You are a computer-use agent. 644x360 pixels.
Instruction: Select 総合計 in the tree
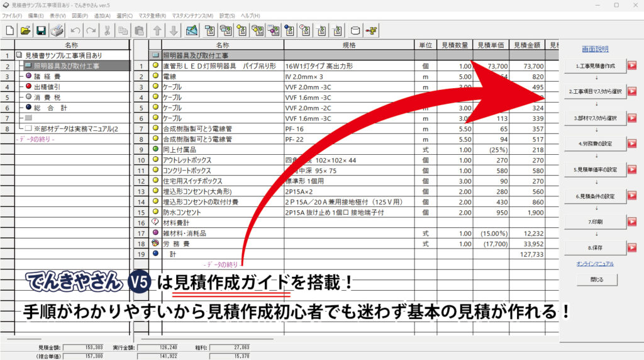[x=50, y=108]
